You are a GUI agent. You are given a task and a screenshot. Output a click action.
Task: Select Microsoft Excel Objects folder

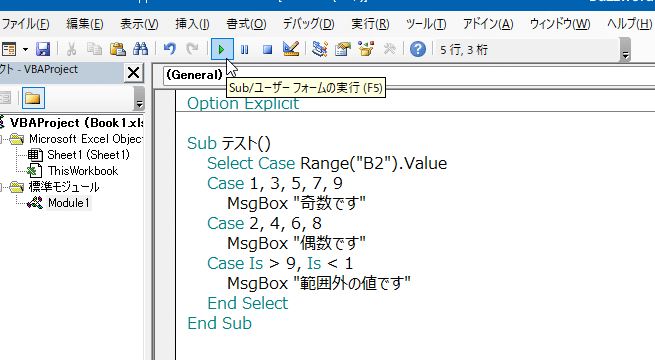point(86,139)
